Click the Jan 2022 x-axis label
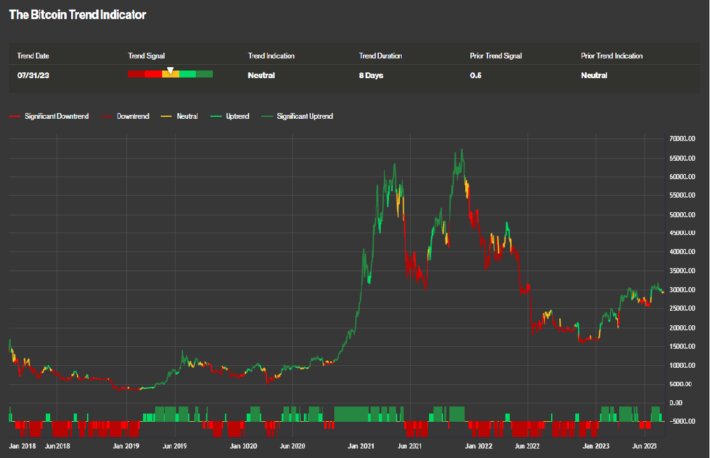Screen dimensions: 710x458 point(479,446)
